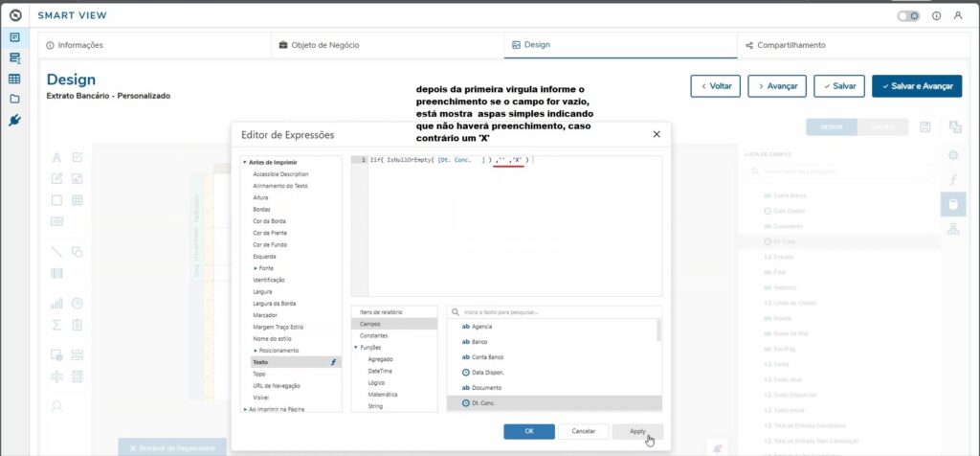The width and height of the screenshot is (980, 456).
Task: Click the field search box in dialog
Action: pyautogui.click(x=554, y=311)
